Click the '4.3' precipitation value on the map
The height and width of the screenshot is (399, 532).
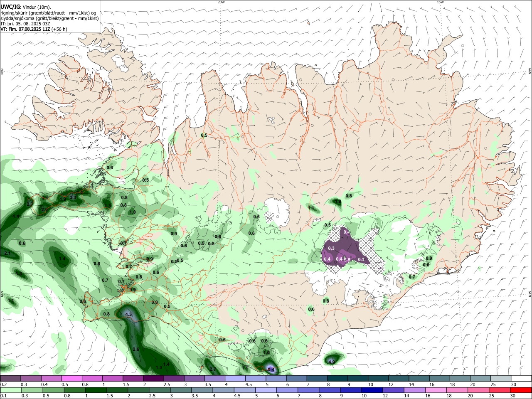coord(128,315)
